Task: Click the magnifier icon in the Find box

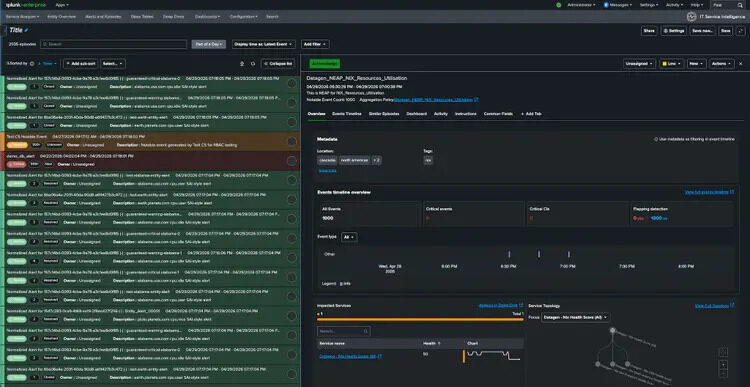Action: click(x=739, y=5)
